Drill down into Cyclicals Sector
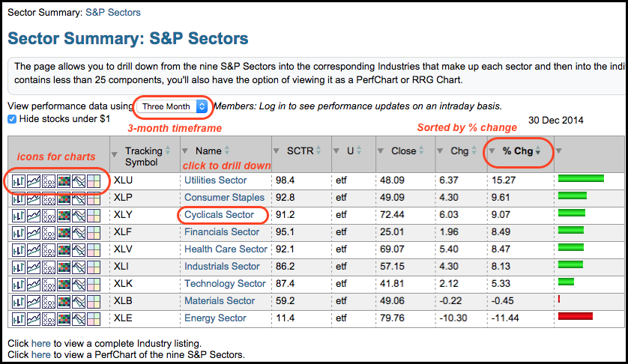 click(x=219, y=215)
